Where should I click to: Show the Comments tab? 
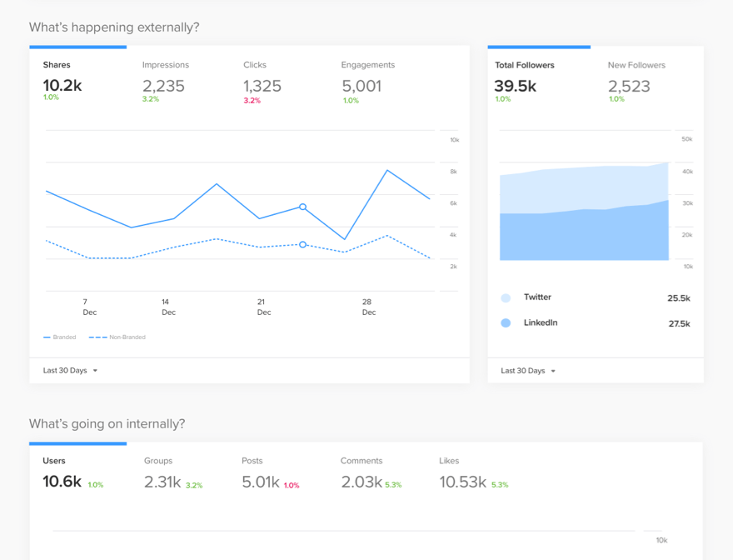pyautogui.click(x=370, y=473)
